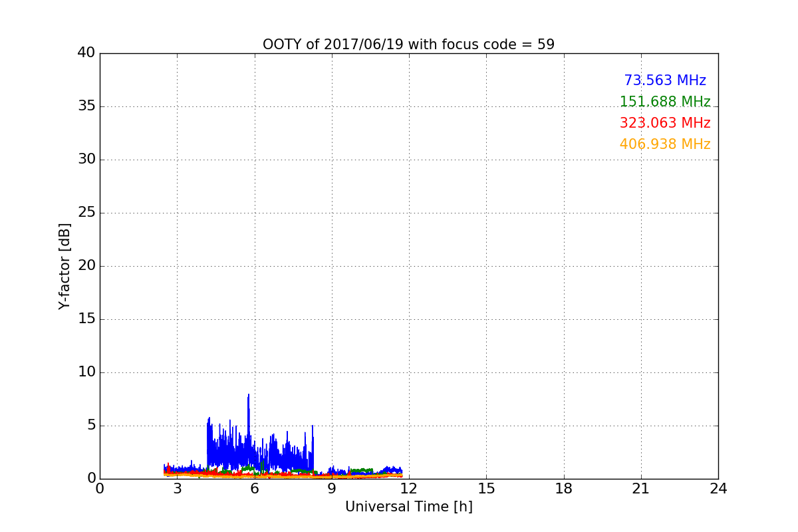This screenshot has width=798, height=532.
Task: Click the 'Universal Time [h]' axis label
Action: tap(408, 507)
